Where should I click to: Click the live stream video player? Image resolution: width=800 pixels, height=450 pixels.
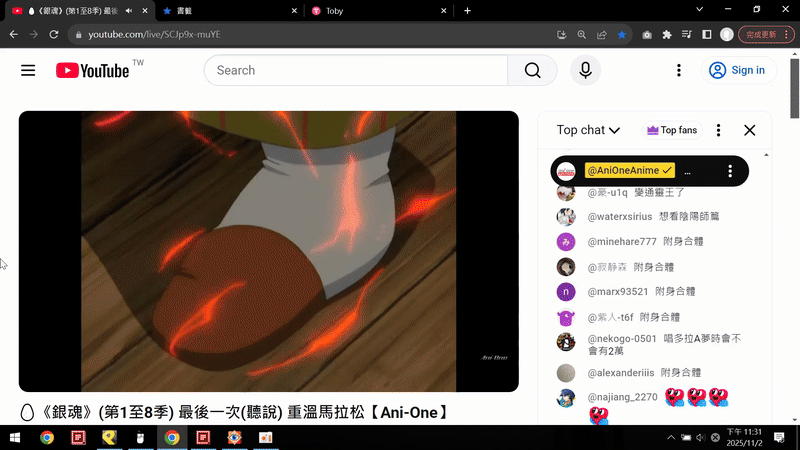268,251
